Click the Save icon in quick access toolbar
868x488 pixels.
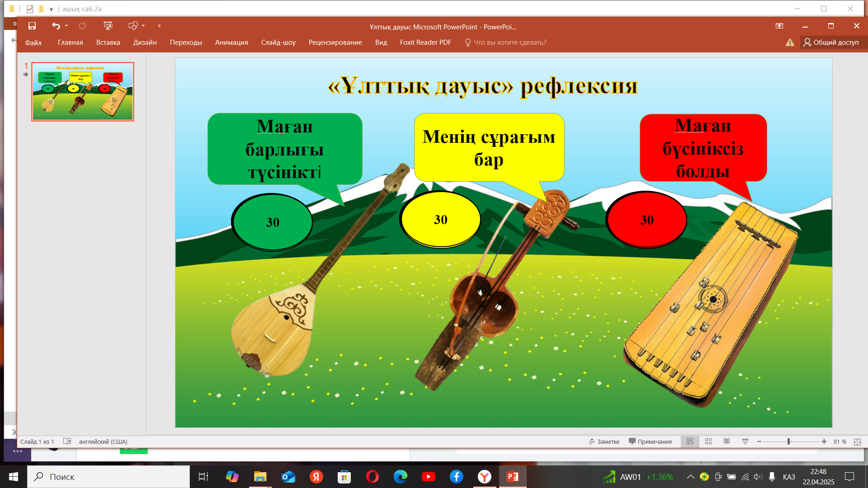(x=32, y=26)
